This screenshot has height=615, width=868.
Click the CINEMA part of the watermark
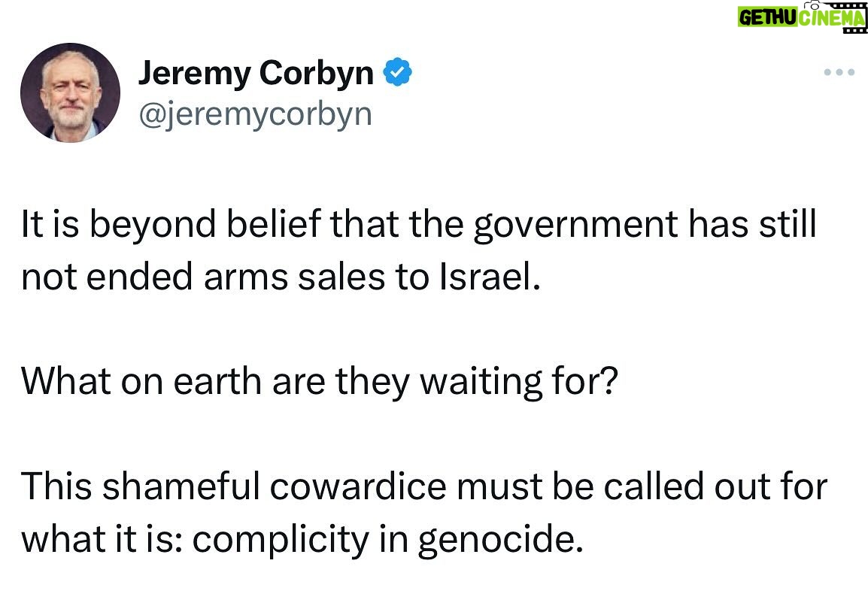pyautogui.click(x=832, y=18)
